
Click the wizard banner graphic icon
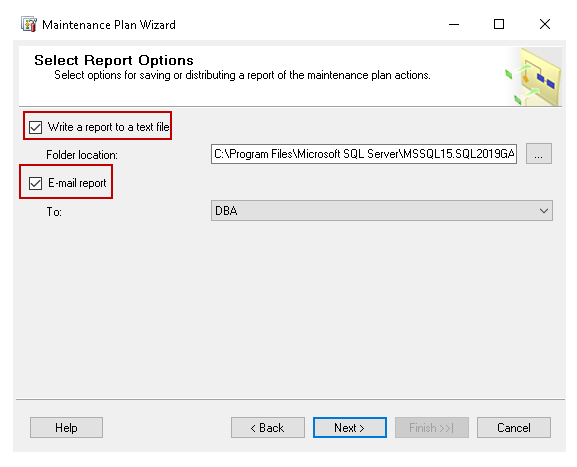534,77
